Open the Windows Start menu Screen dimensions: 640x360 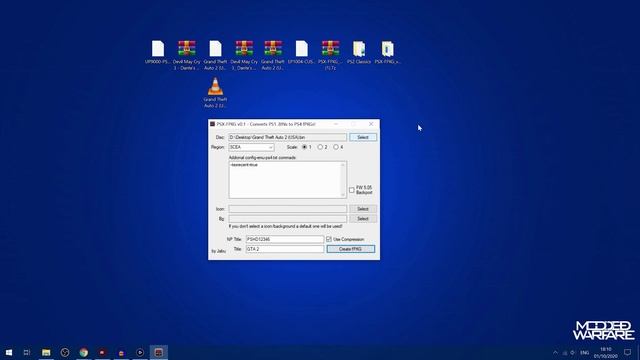point(9,352)
